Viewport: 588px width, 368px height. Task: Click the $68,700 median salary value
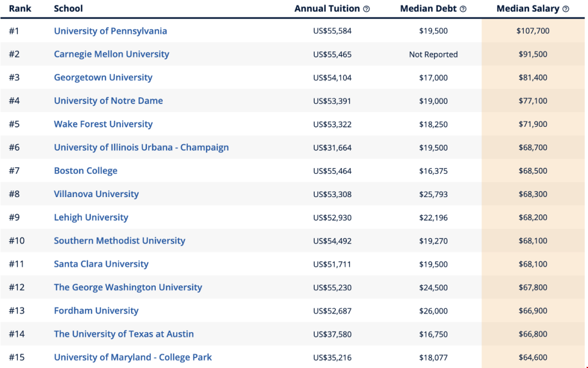[x=533, y=147]
